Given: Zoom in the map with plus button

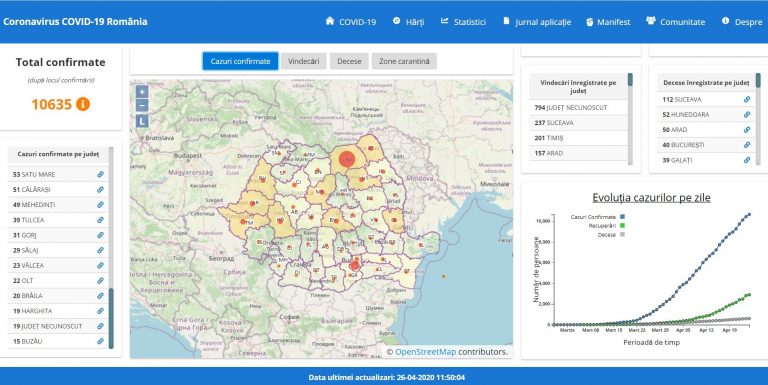Looking at the screenshot, I should pos(142,92).
